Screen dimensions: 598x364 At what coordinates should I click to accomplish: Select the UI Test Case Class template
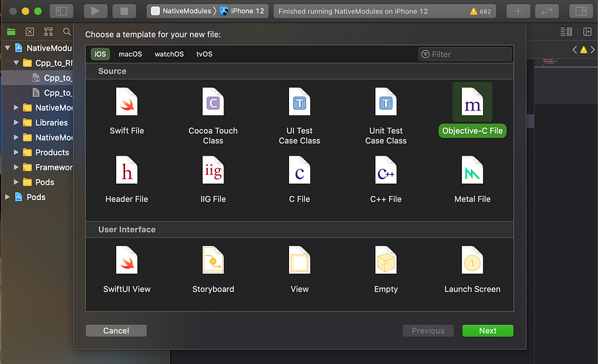(299, 115)
